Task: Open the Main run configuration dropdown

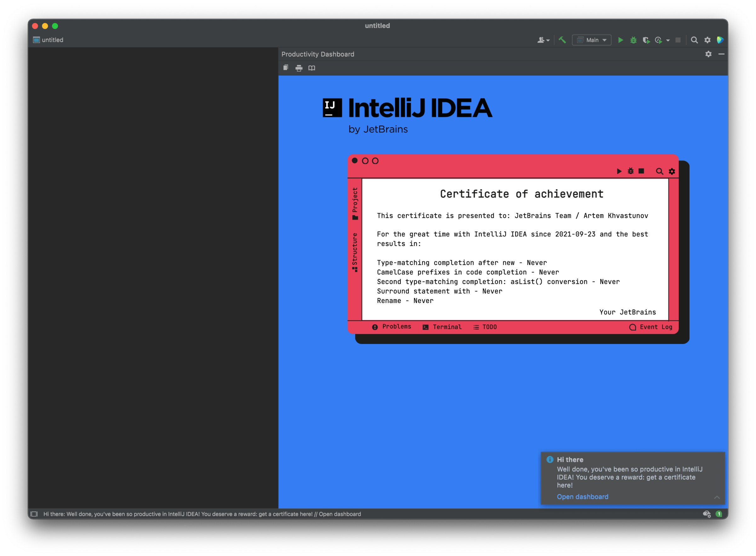Action: [592, 40]
